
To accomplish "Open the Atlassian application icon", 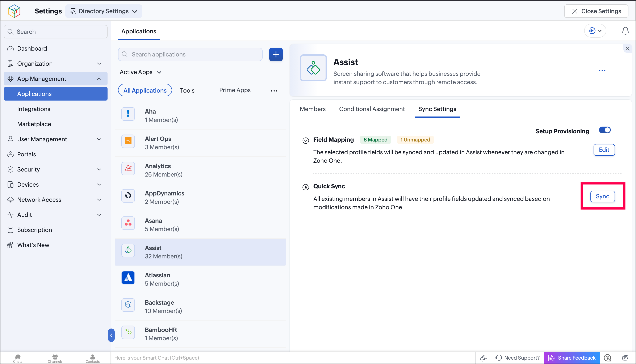I will [128, 278].
